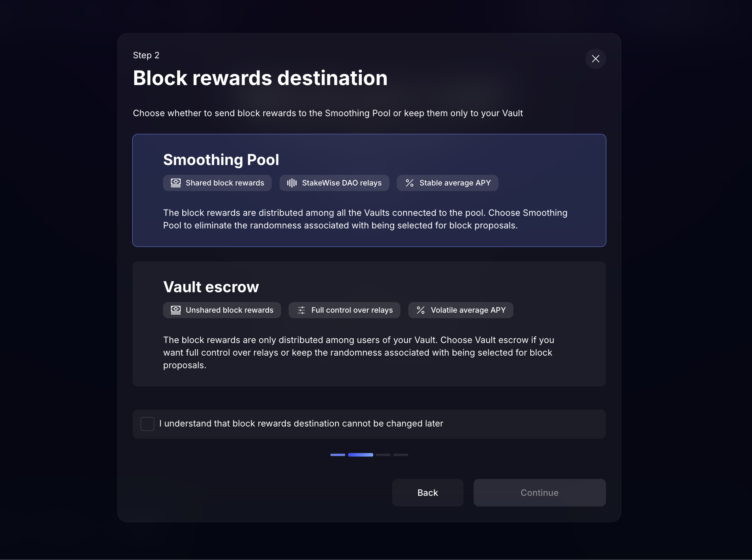The height and width of the screenshot is (560, 752).
Task: Click the sliders icon beside Full control over relays
Action: click(x=301, y=310)
